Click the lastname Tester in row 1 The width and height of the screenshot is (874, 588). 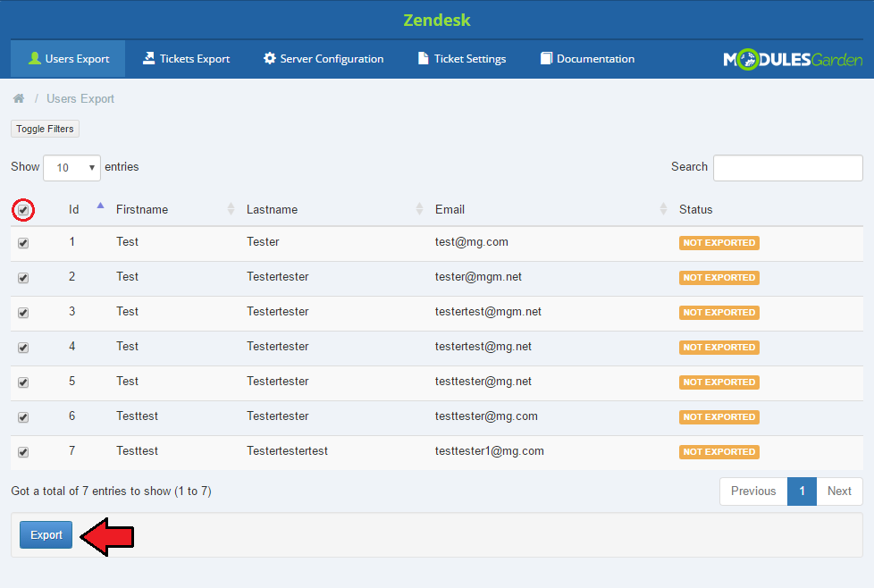pyautogui.click(x=263, y=242)
